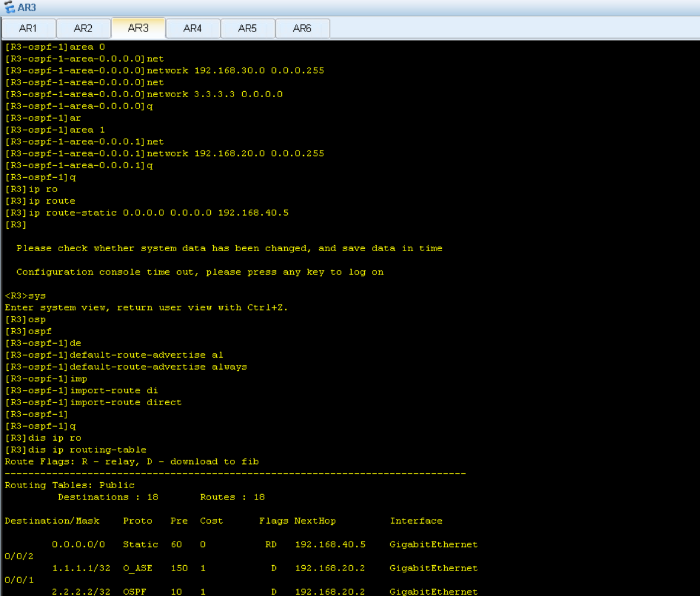Click the 'dis ip routing-table' command line

pyautogui.click(x=75, y=450)
